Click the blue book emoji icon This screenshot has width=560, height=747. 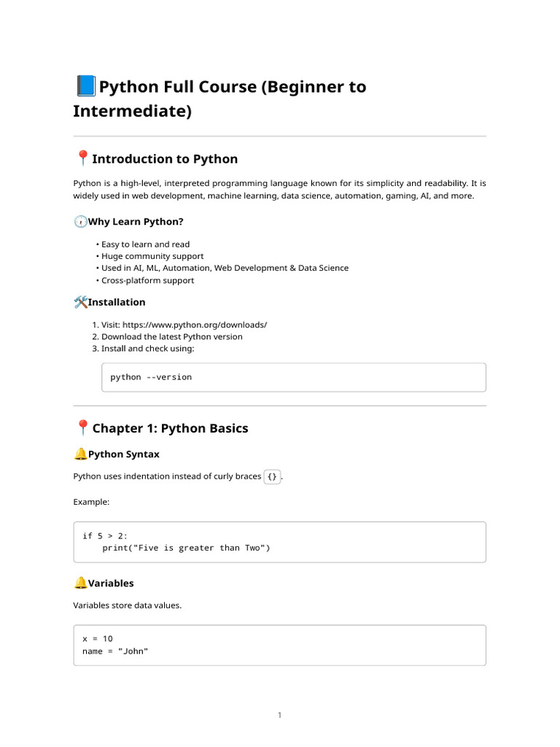(x=85, y=87)
